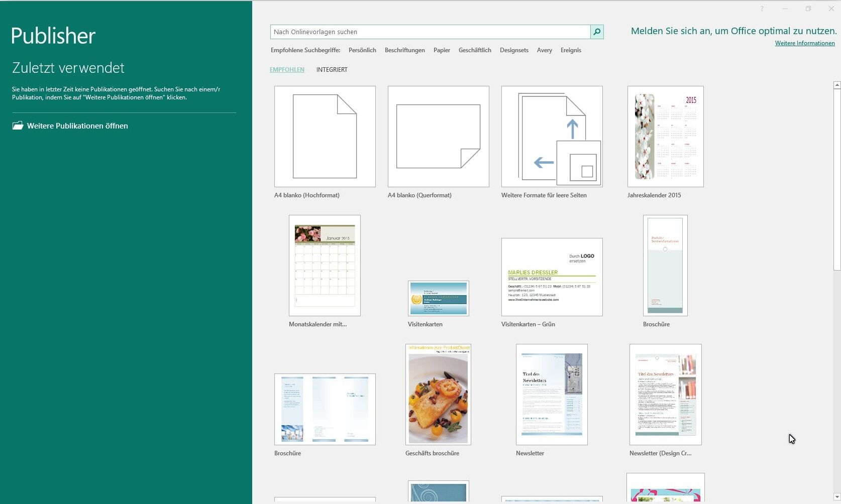Image resolution: width=841 pixels, height=504 pixels.
Task: Restore the window size
Action: (808, 9)
